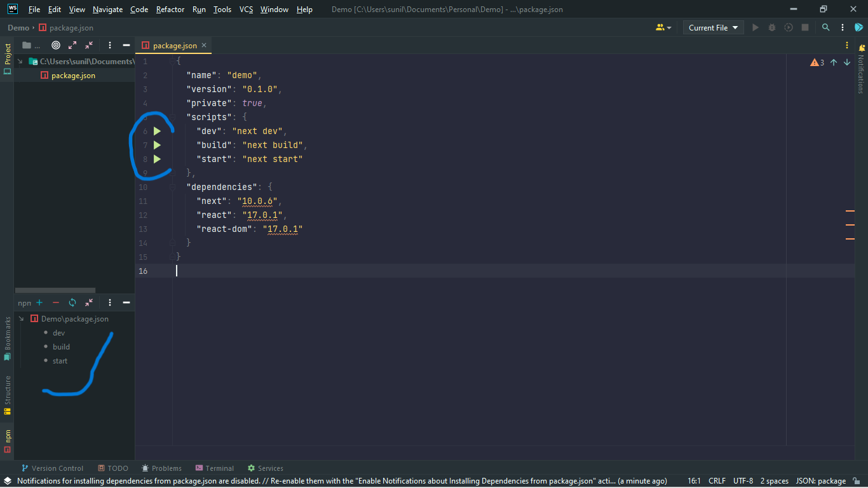
Task: Open IDE settings three-dot menu in toolbar
Action: [x=843, y=27]
